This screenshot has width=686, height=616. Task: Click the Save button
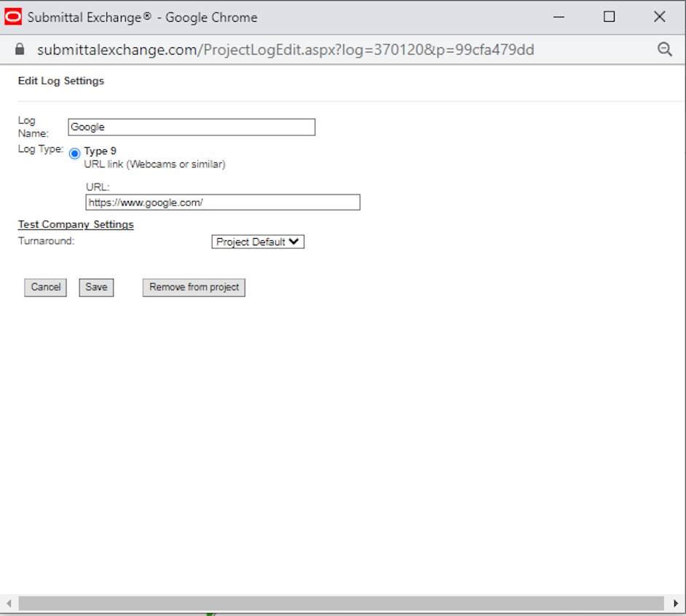(96, 288)
